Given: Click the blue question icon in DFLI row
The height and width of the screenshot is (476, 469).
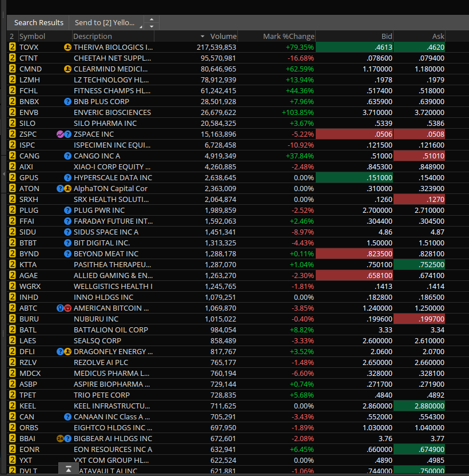Looking at the screenshot, I should coord(60,351).
